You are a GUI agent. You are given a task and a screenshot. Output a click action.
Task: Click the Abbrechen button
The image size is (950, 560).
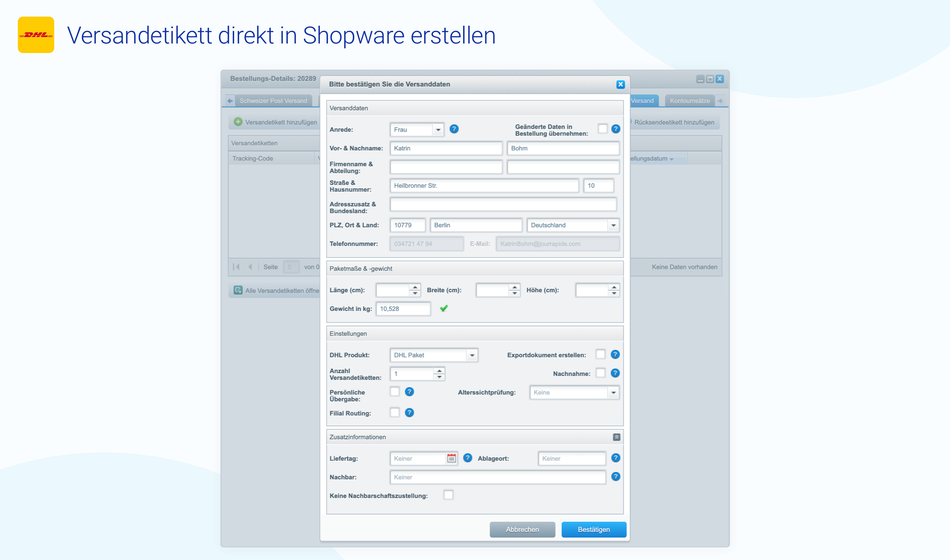[x=522, y=530]
